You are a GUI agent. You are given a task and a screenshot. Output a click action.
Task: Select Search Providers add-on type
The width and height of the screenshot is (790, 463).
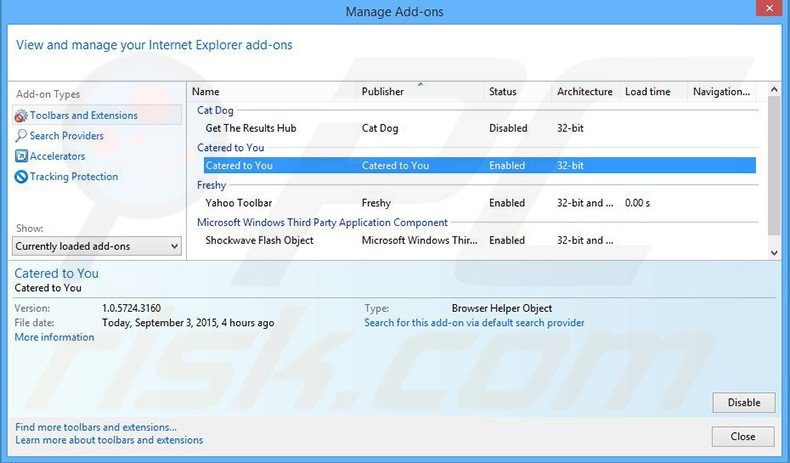(x=67, y=136)
